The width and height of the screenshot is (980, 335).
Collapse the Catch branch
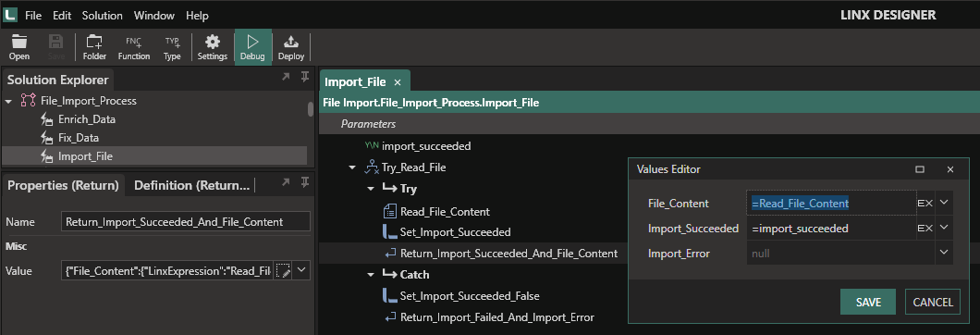[371, 274]
